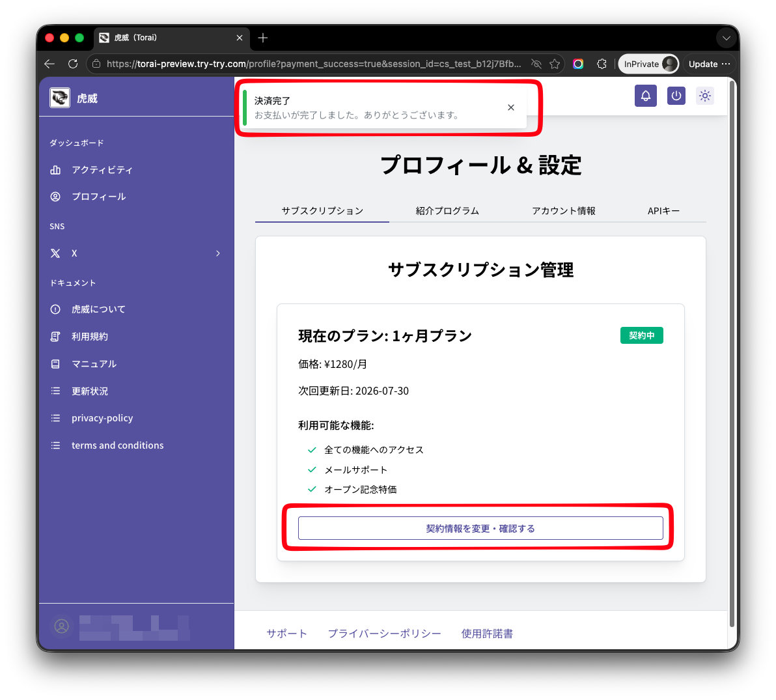
Task: Bookmark the page with the star icon
Action: pos(555,64)
